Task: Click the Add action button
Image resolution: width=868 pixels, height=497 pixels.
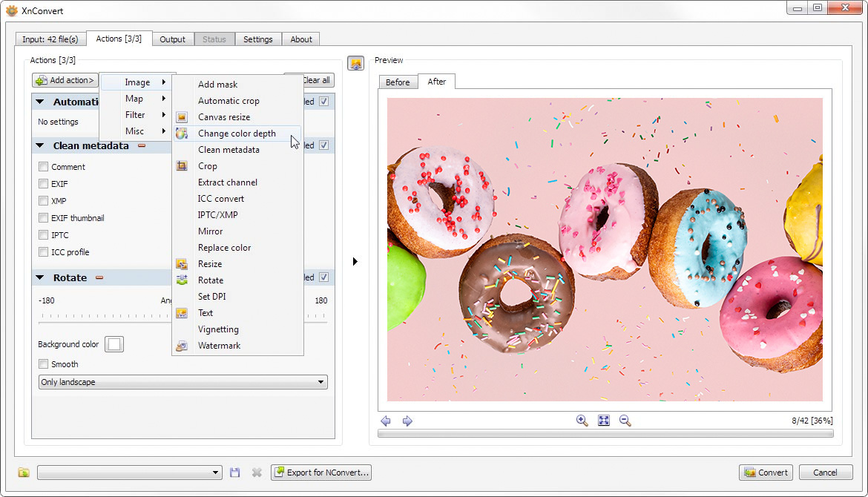Action: (65, 80)
